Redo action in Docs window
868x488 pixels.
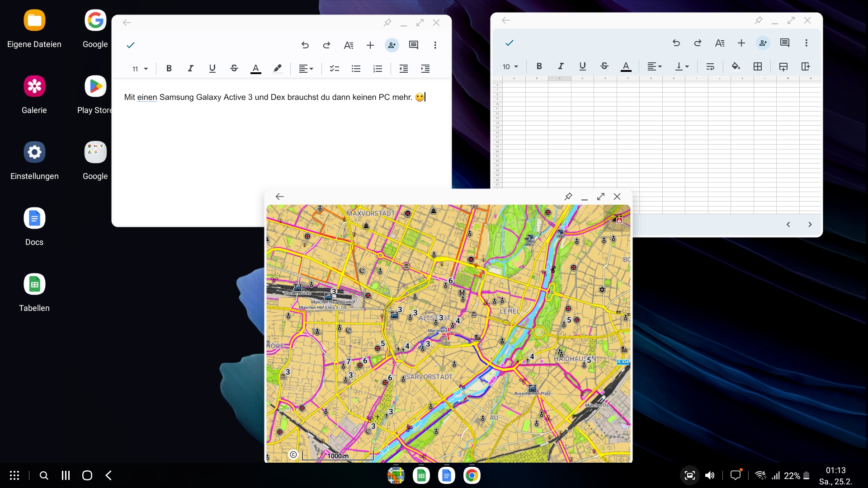tap(327, 45)
